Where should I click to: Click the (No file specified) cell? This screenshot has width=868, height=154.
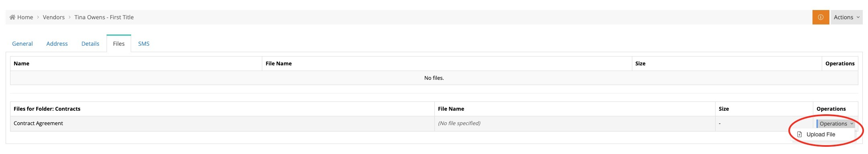(x=459, y=123)
